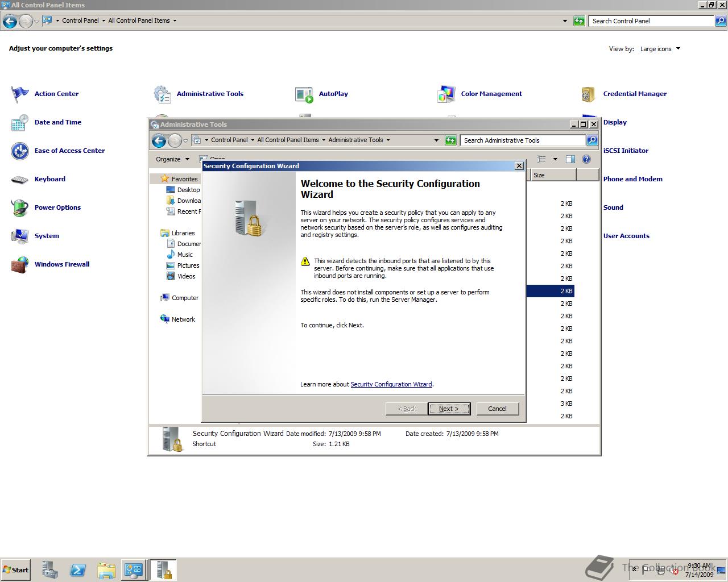Select Music library in navigation pane
Image resolution: width=728 pixels, height=582 pixels.
185,255
